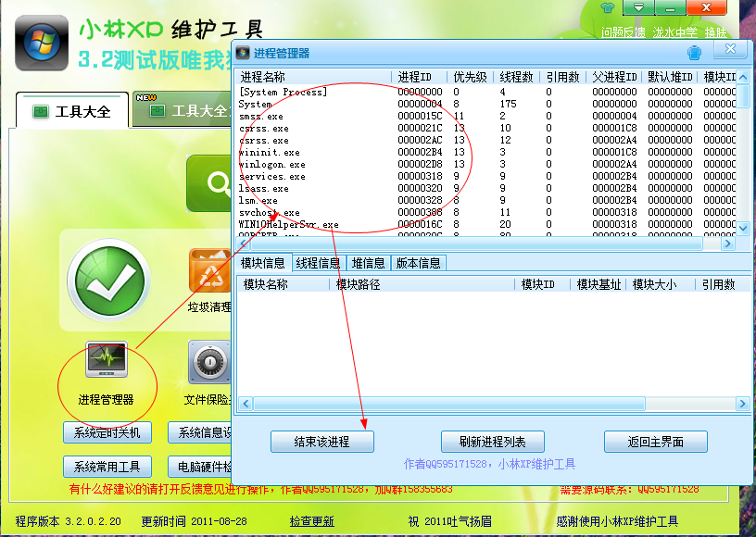756x537 pixels.
Task: Sort by 进程ID column header
Action: tap(420, 77)
